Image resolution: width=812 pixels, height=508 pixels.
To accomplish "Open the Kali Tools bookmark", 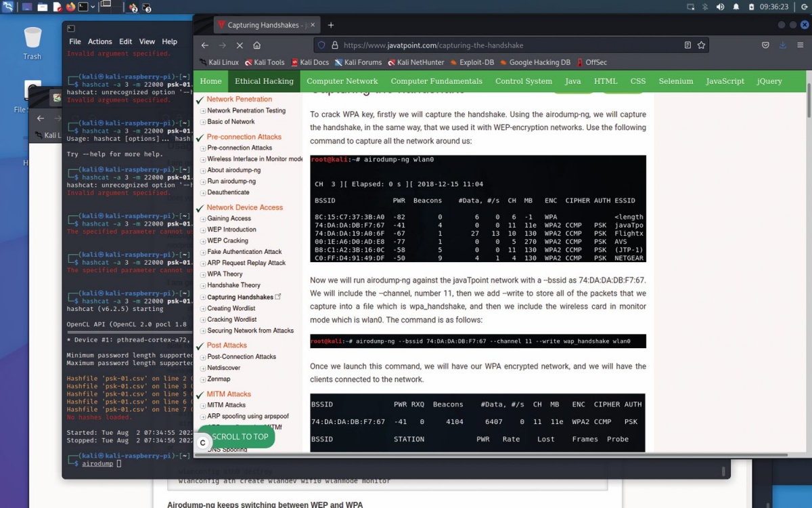I will (265, 62).
